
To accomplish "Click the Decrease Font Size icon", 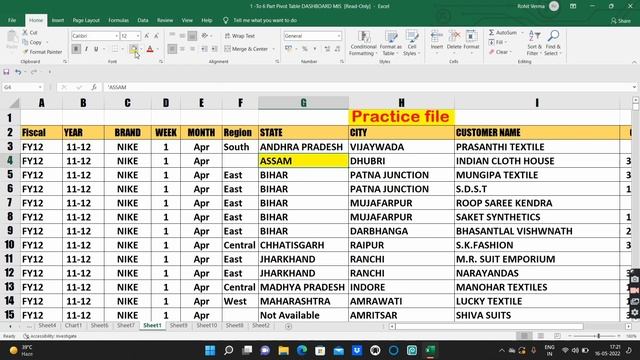I will 156,36.
